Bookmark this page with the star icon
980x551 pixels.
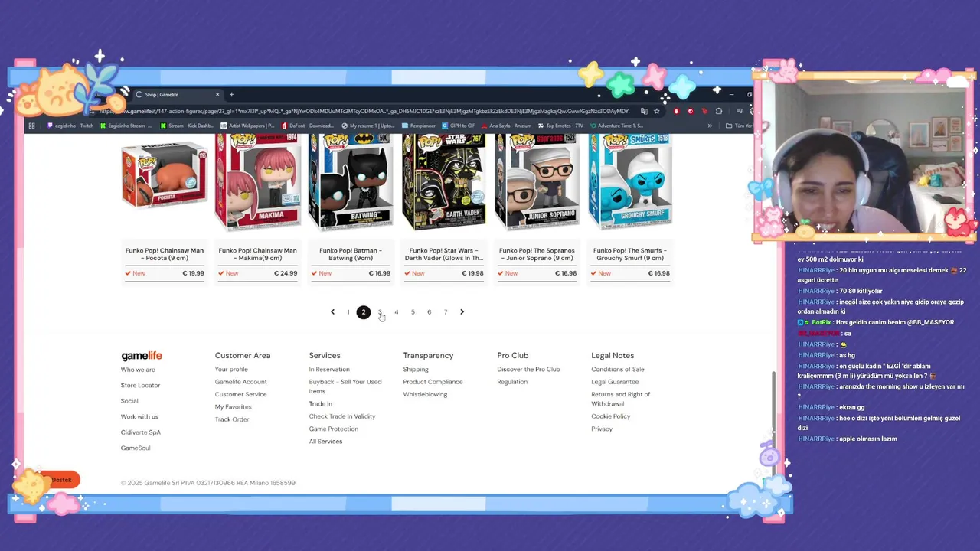656,111
